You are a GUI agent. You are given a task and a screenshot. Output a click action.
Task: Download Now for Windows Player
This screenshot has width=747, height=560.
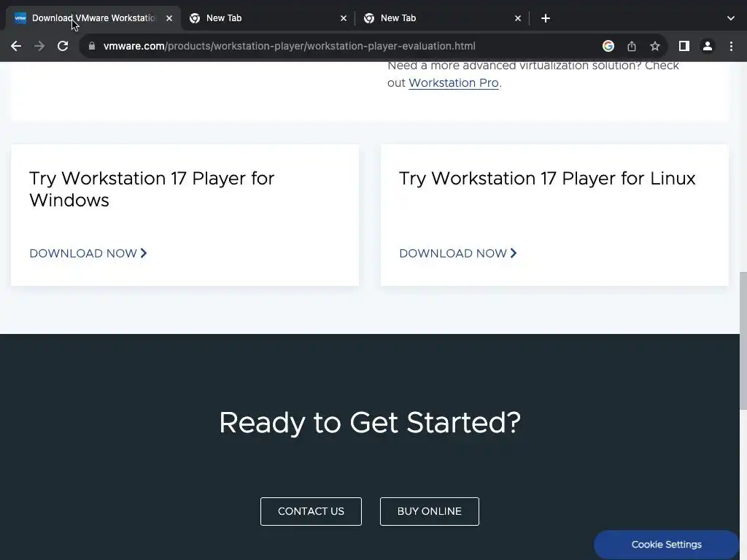click(88, 253)
